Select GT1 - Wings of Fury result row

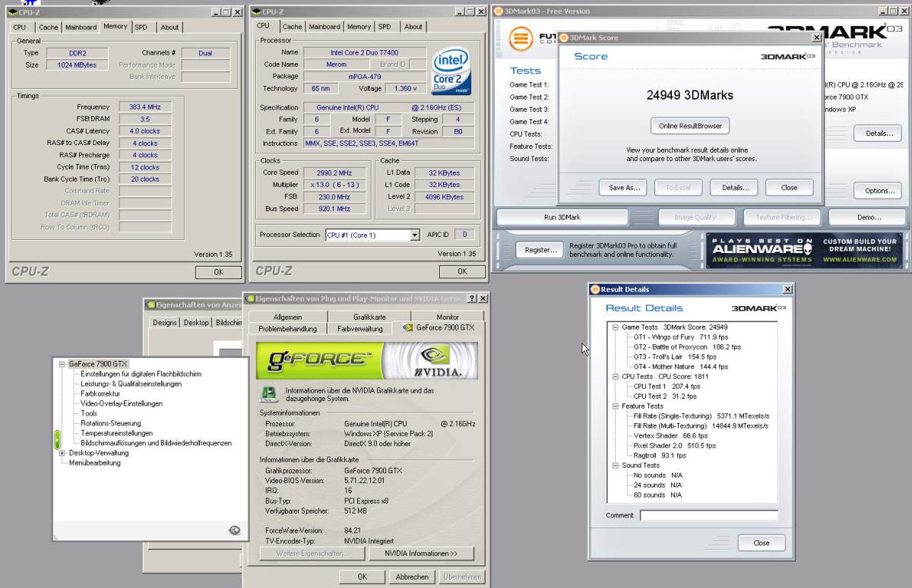(681, 337)
